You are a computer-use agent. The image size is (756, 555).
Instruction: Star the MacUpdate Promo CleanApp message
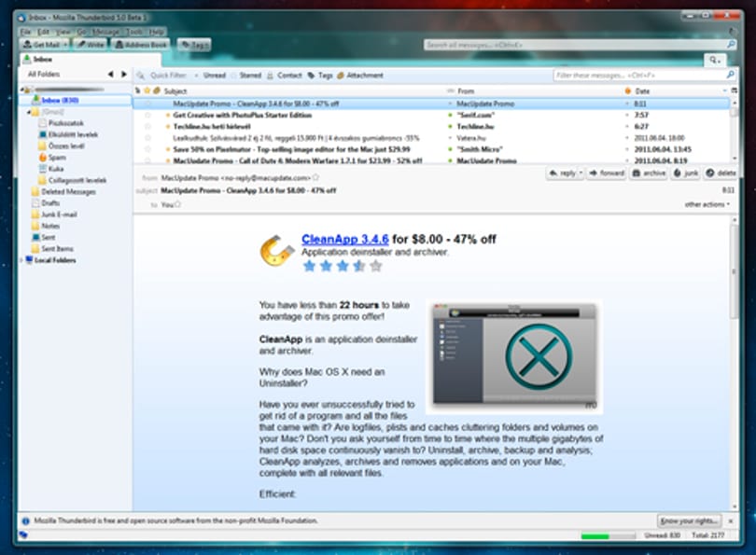pyautogui.click(x=147, y=104)
